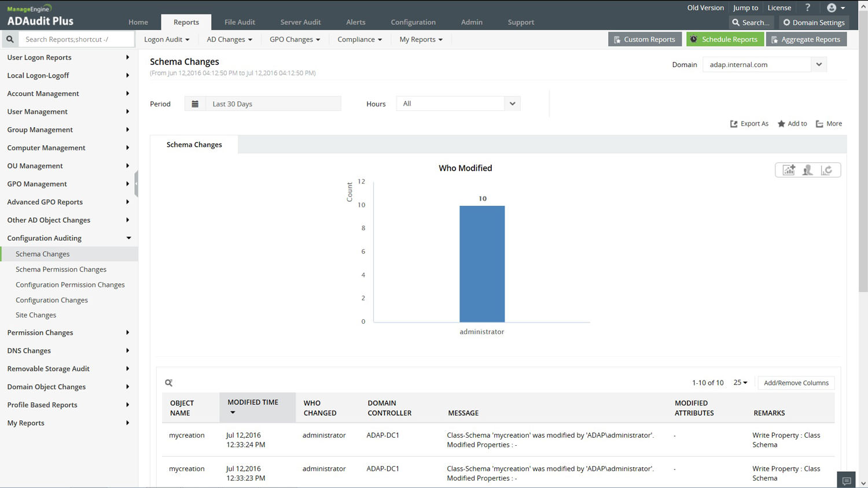868x488 pixels.
Task: Click the Add to star icon
Action: coord(781,124)
